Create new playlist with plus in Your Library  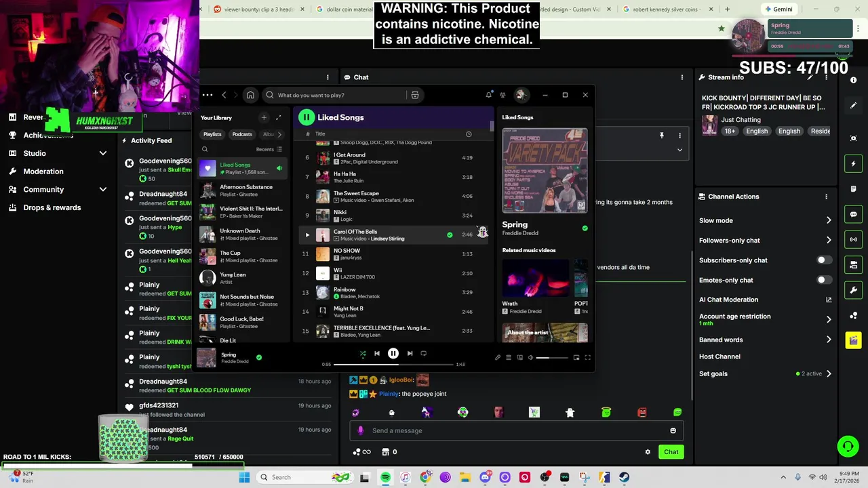[x=264, y=117]
